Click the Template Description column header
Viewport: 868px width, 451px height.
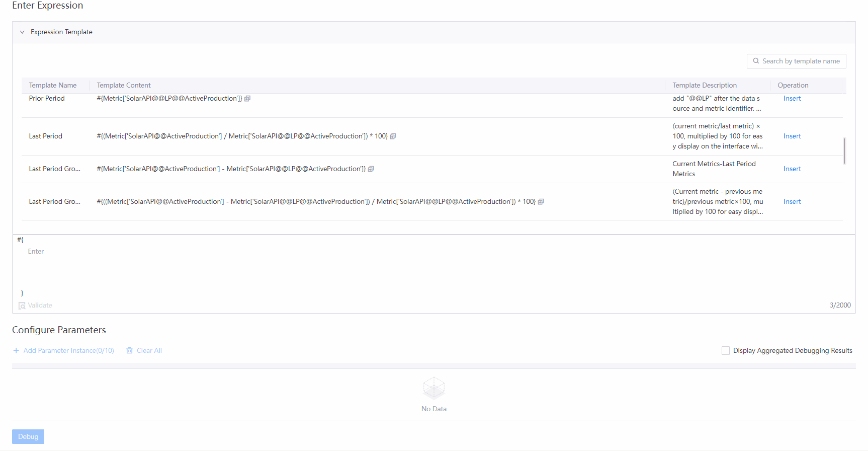click(704, 86)
